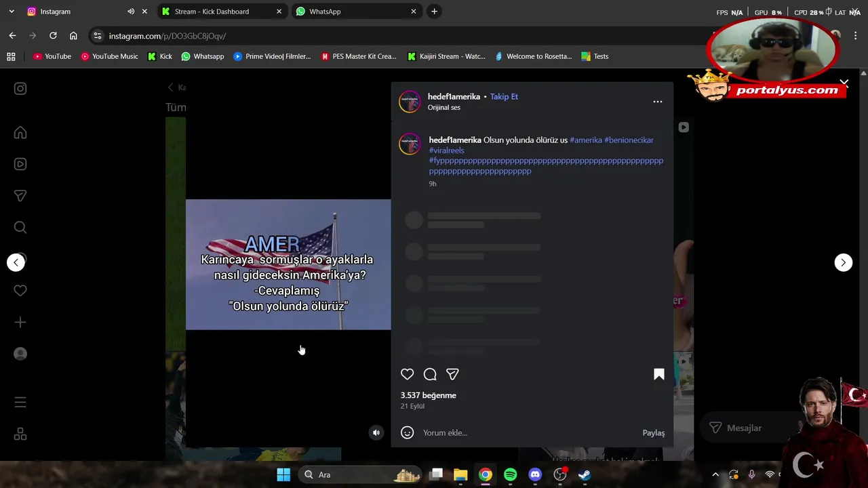
Task: Open Discord from the taskbar
Action: coord(535,474)
